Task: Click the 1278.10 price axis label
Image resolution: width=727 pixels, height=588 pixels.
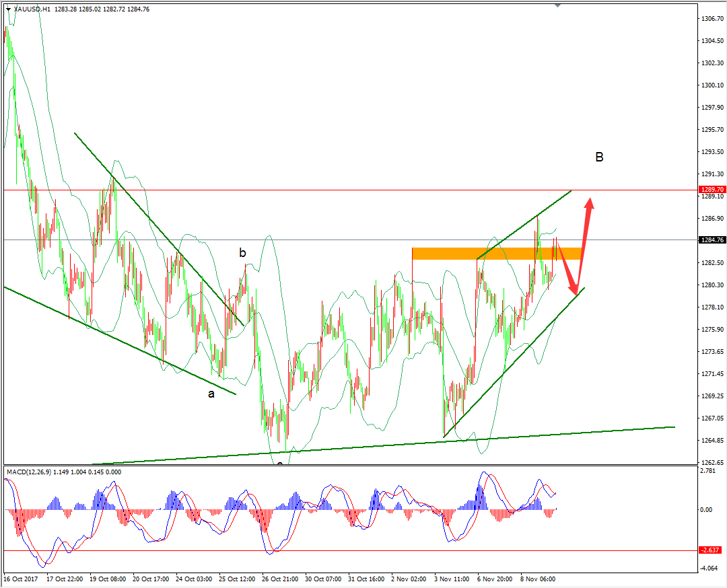Action: [x=713, y=307]
